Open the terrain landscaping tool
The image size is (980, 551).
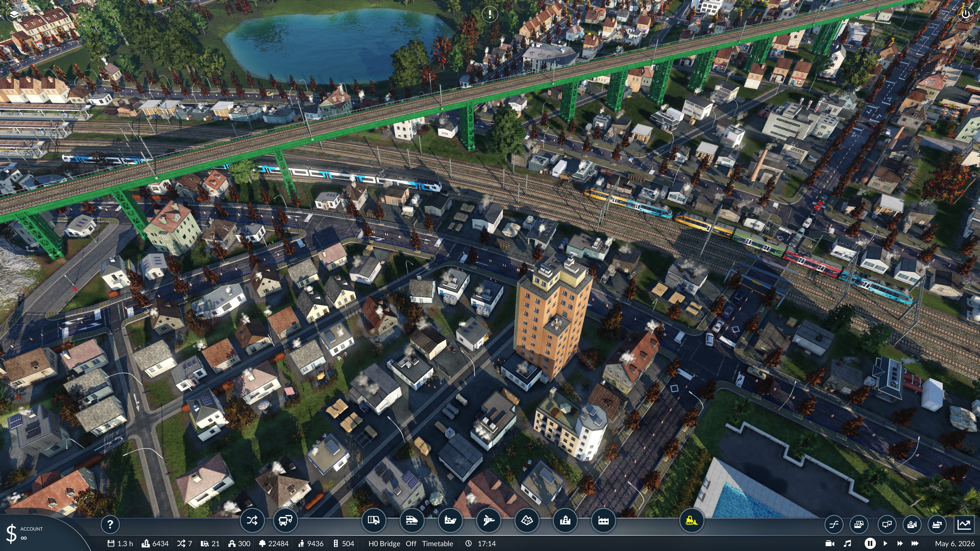(526, 520)
